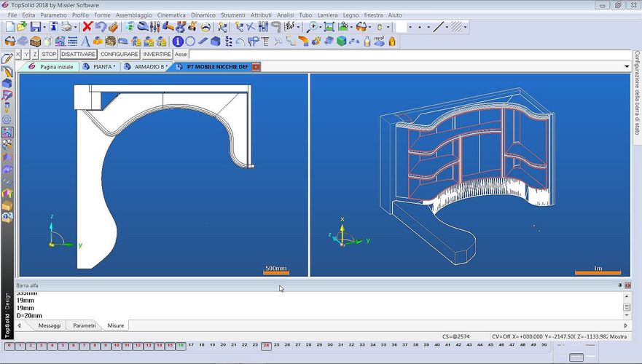Open the hatch pattern dropdown arrow
The height and width of the screenshot is (364, 642).
(x=465, y=28)
